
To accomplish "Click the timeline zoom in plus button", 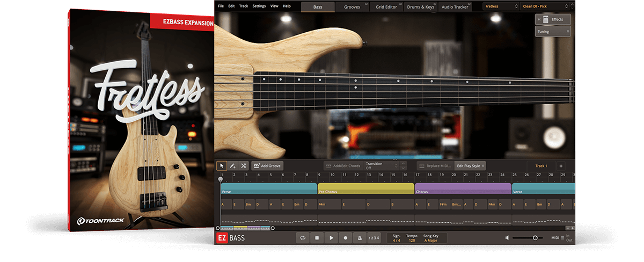I will tap(572, 228).
